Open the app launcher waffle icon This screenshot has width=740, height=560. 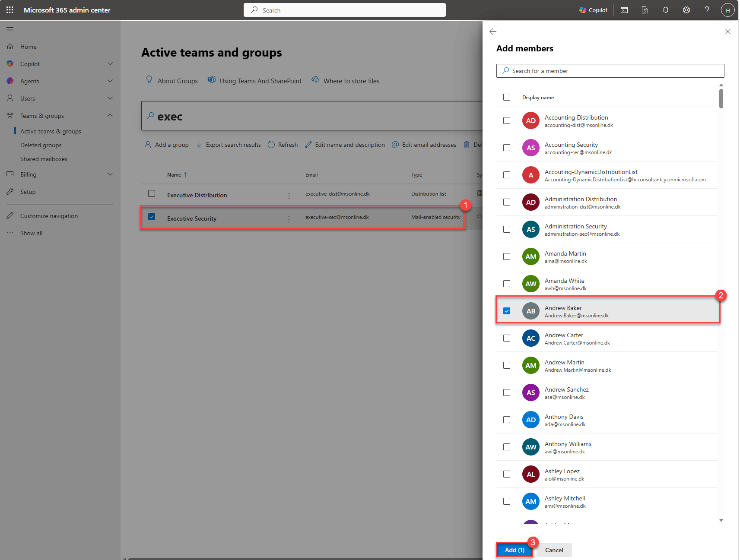pos(10,10)
